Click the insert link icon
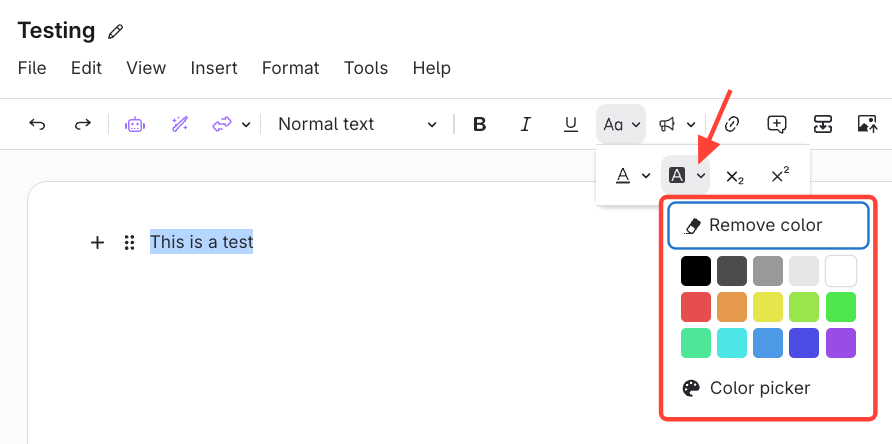Screen dimensions: 892x444 click(731, 124)
